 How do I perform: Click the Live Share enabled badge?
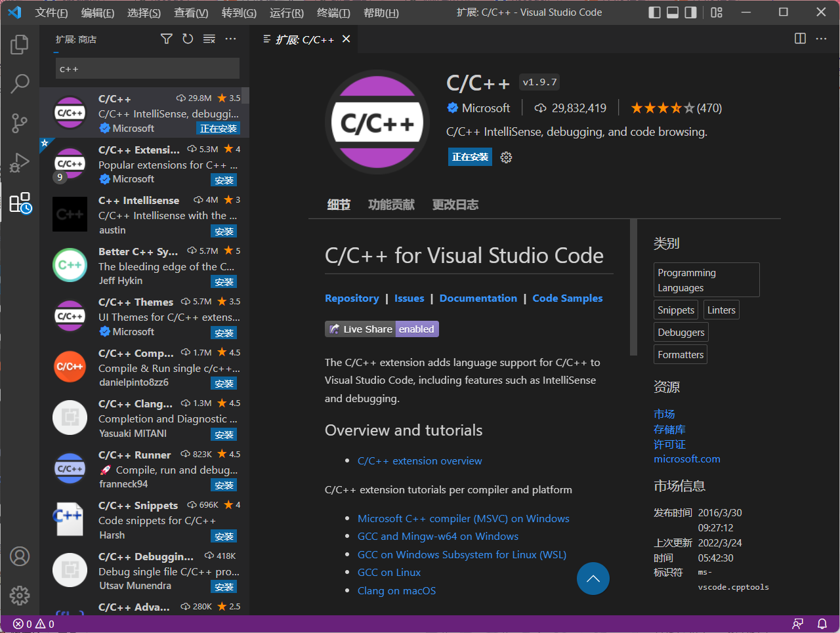(382, 329)
